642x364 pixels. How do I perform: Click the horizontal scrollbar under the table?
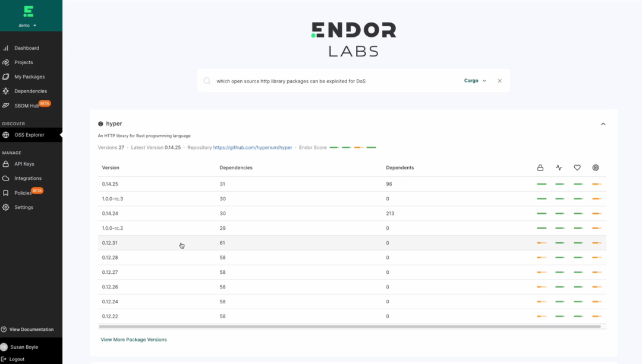pos(350,327)
